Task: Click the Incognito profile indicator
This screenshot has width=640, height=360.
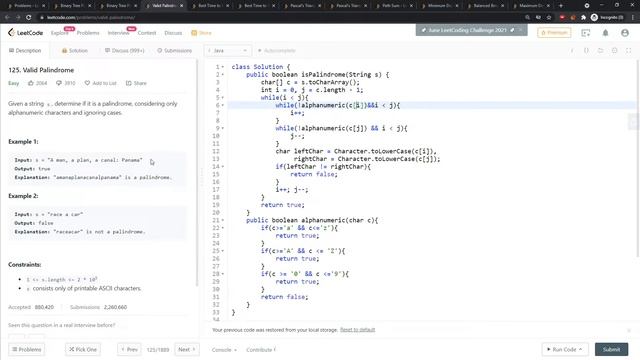Action: [607, 18]
